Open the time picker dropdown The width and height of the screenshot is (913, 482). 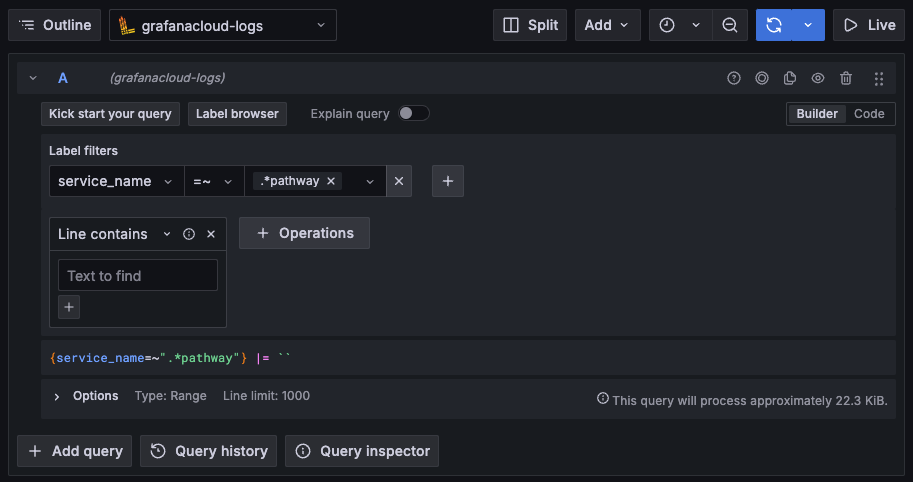[x=679, y=25]
